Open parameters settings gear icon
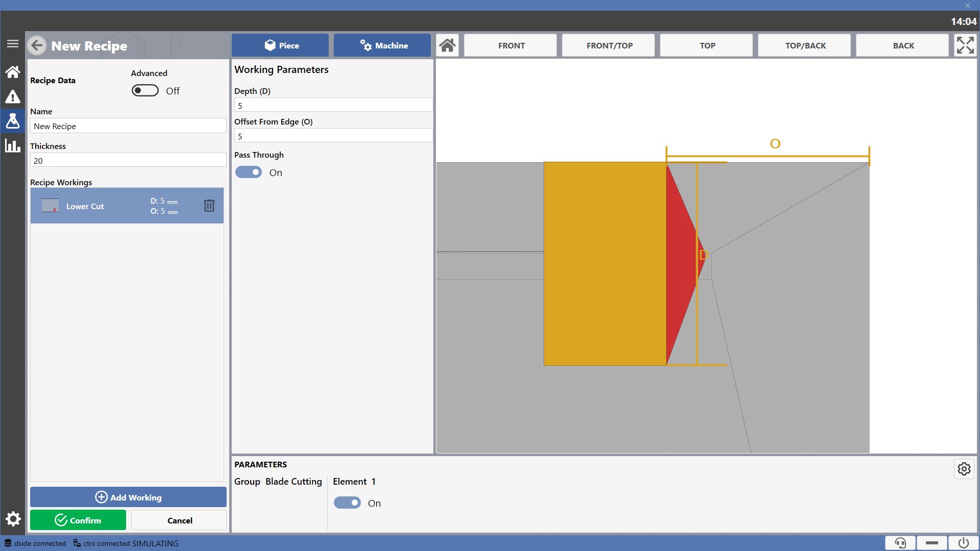 point(964,469)
